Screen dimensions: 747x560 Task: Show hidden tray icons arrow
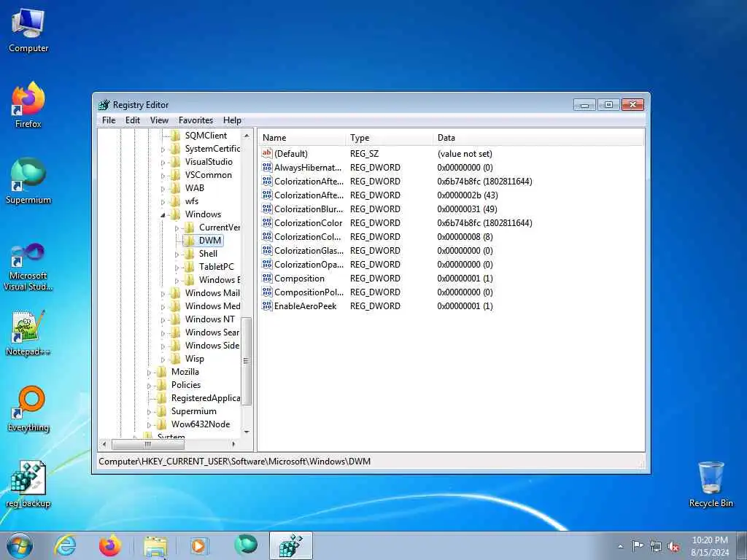pyautogui.click(x=620, y=547)
